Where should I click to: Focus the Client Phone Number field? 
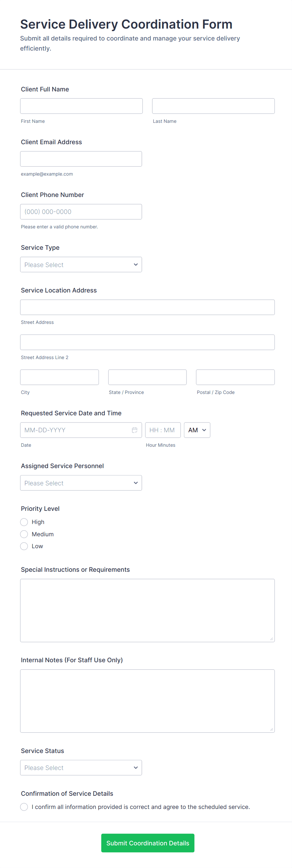coord(81,212)
